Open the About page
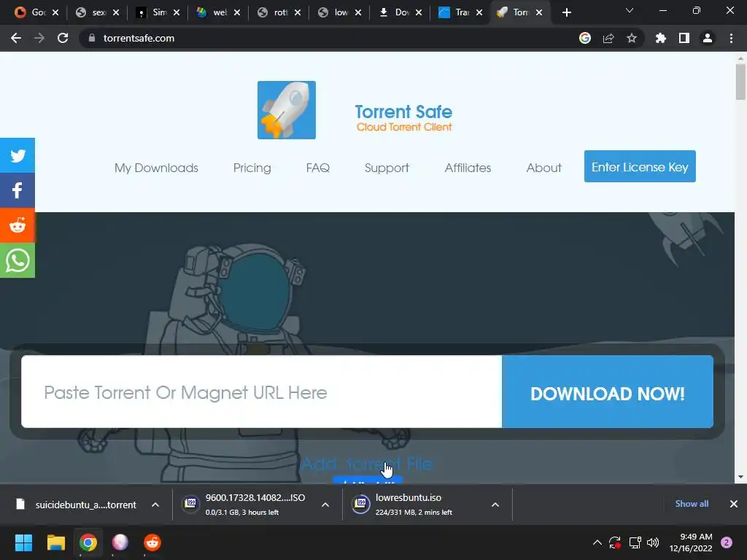This screenshot has height=560, width=747. click(543, 168)
